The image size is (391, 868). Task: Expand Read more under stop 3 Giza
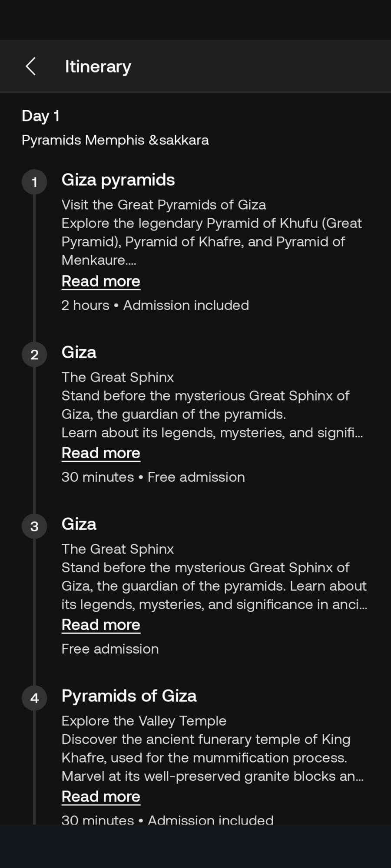101,625
